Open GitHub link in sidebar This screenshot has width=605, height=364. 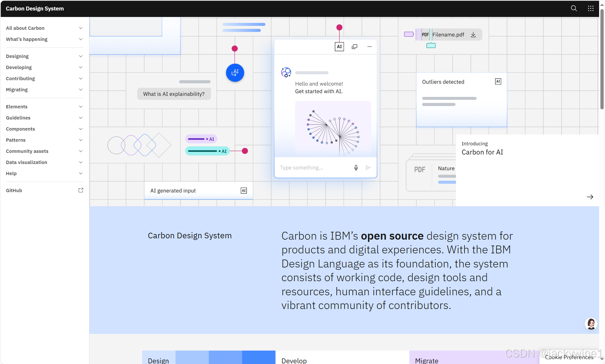(x=44, y=191)
